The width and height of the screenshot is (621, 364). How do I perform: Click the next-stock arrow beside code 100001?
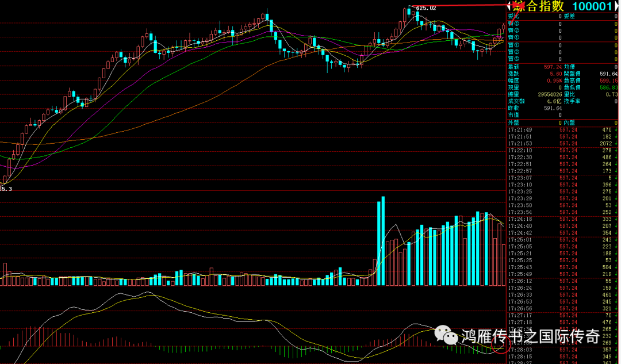coord(616,6)
